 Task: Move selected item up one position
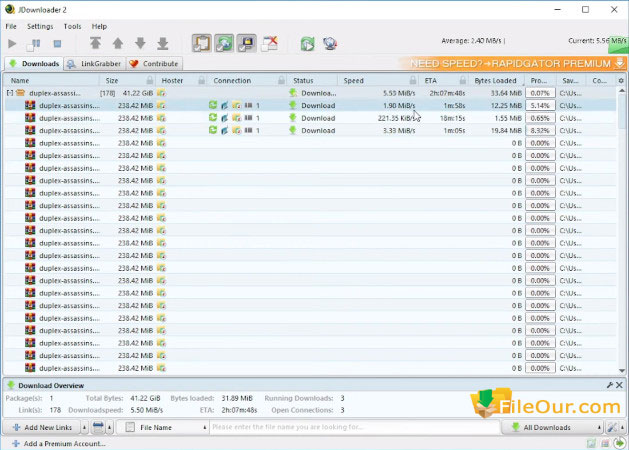point(118,43)
